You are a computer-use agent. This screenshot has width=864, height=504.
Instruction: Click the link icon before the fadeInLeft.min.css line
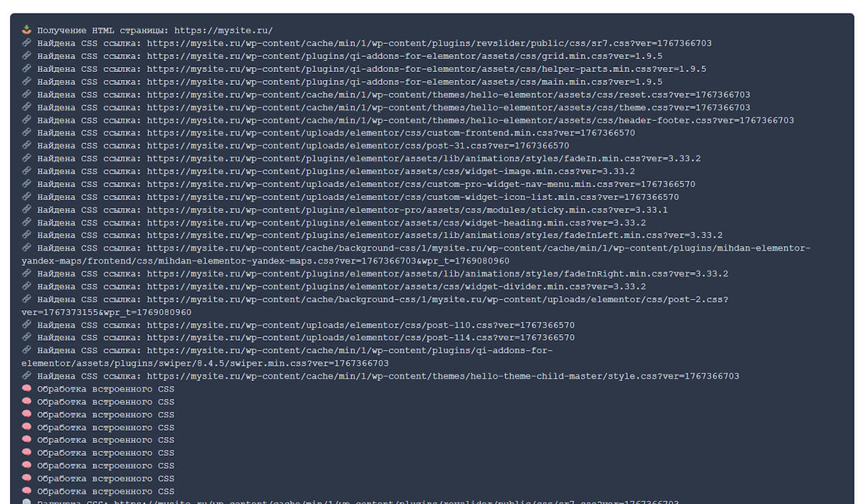point(27,235)
